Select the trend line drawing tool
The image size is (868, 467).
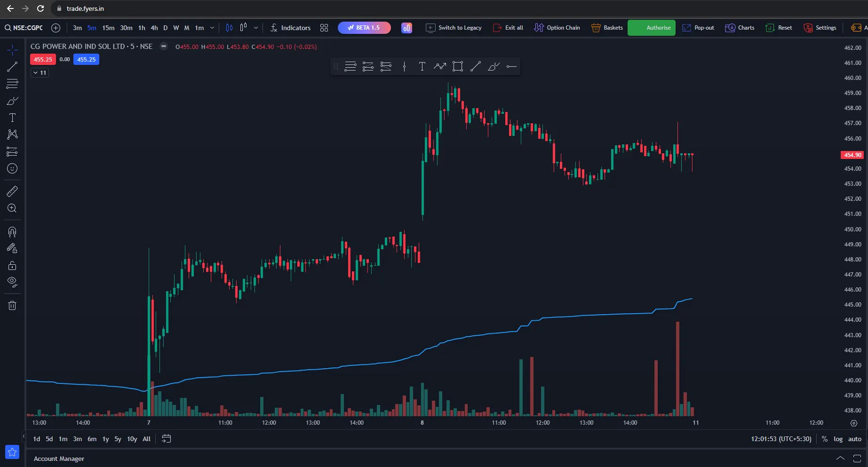coord(12,67)
